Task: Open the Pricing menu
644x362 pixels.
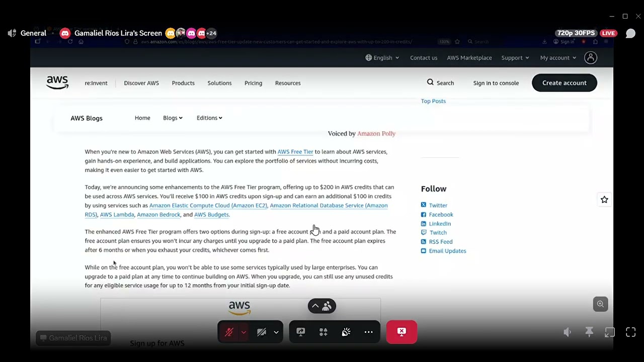Action: (253, 83)
